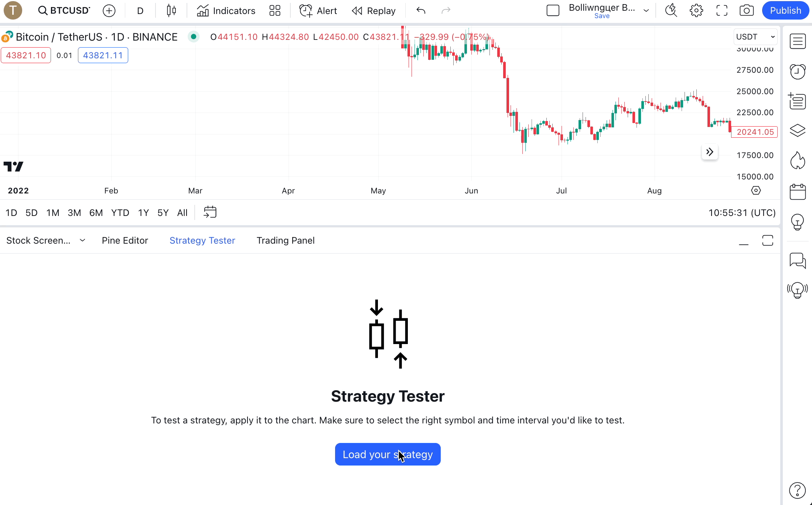Open the candle chart type selector

point(171,10)
